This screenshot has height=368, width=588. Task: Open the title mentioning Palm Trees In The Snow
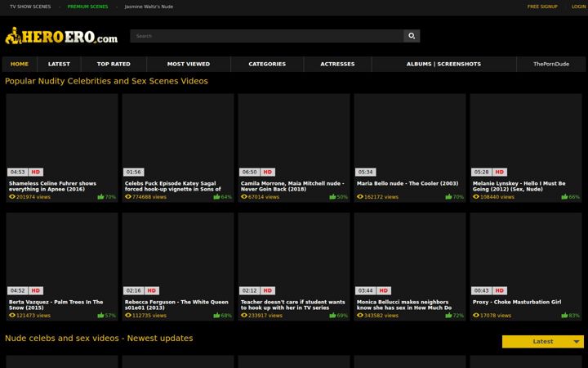tap(56, 305)
